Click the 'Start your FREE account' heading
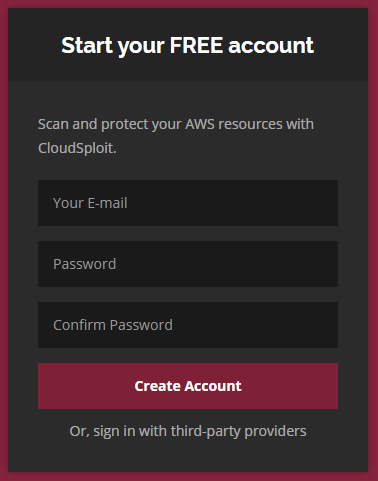The width and height of the screenshot is (378, 481). pos(188,46)
